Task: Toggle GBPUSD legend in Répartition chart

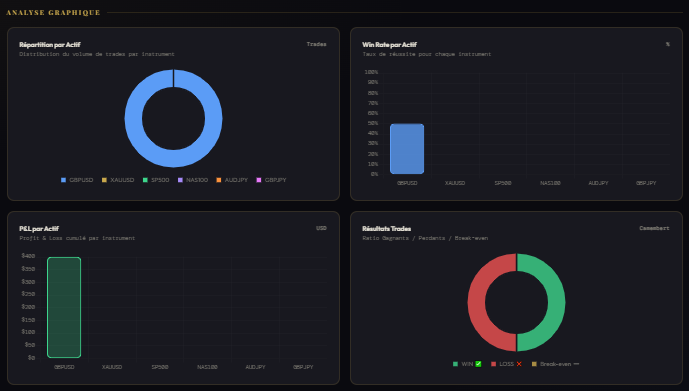Action: [77, 180]
